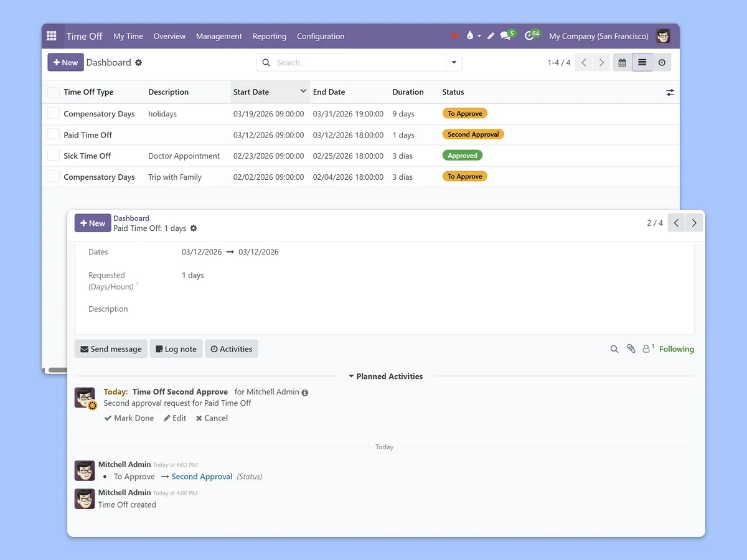
Task: Expand the search options dropdown arrow
Action: click(x=454, y=63)
